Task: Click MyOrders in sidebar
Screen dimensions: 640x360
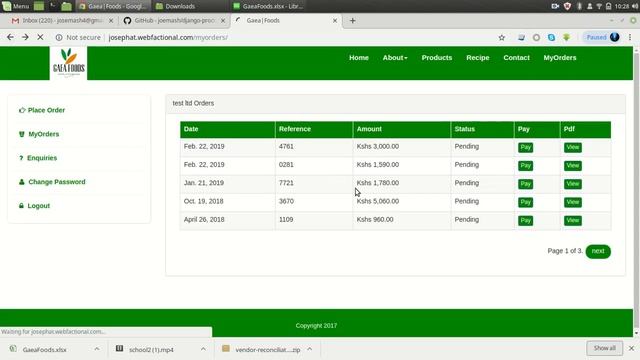Action: click(39, 134)
